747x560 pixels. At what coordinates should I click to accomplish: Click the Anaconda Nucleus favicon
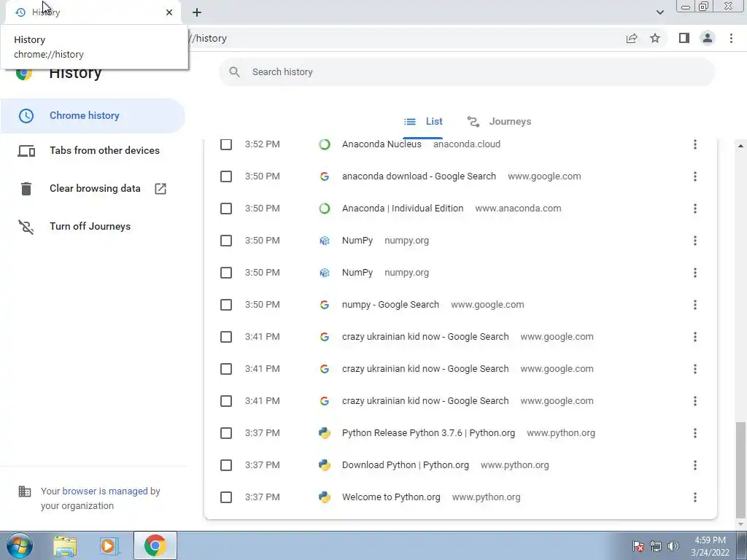(x=325, y=144)
